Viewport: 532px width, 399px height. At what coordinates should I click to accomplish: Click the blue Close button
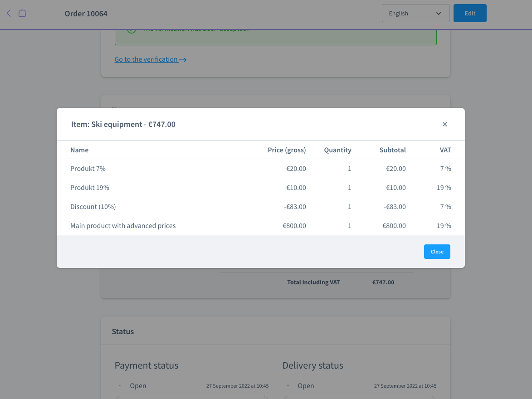click(437, 252)
